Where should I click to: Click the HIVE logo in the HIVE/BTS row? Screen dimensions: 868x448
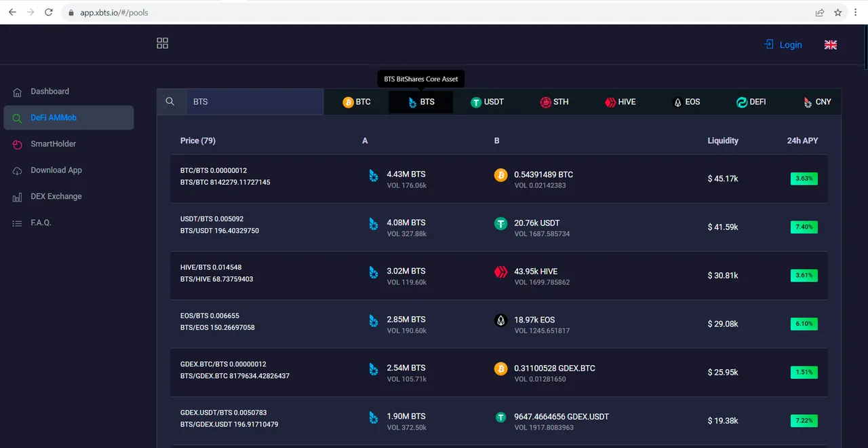[x=500, y=272]
